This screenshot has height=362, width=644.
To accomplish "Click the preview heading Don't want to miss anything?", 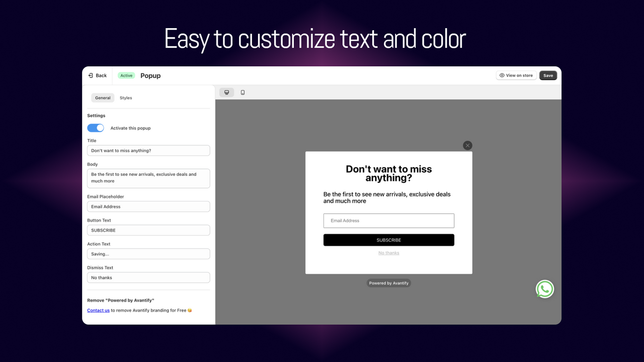I will tap(389, 173).
